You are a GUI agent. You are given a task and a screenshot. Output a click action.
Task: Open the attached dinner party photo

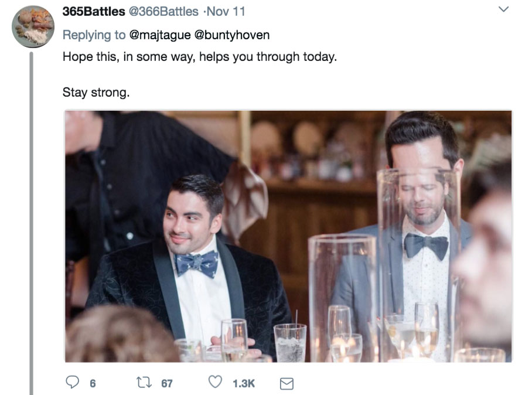pyautogui.click(x=288, y=236)
